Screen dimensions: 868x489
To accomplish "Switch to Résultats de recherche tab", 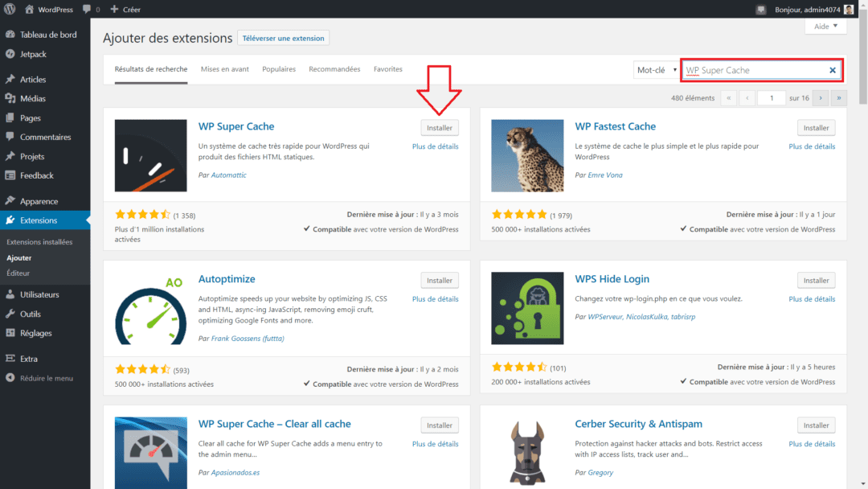I will pos(151,69).
